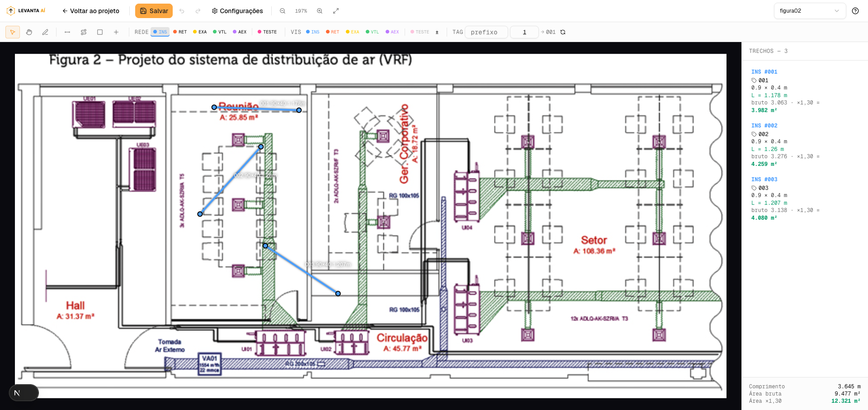The image size is (868, 410).
Task: Toggle visibility of TESTE network
Action: point(420,32)
